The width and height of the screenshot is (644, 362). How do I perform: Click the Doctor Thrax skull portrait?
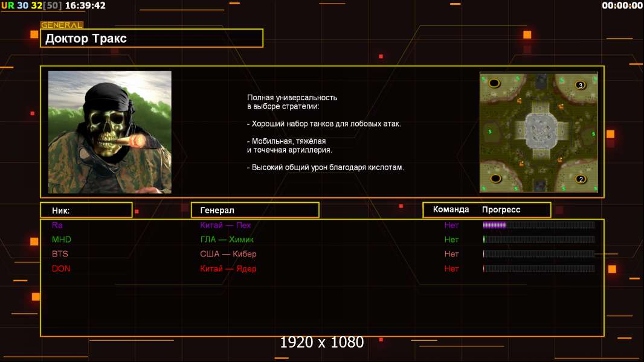110,132
